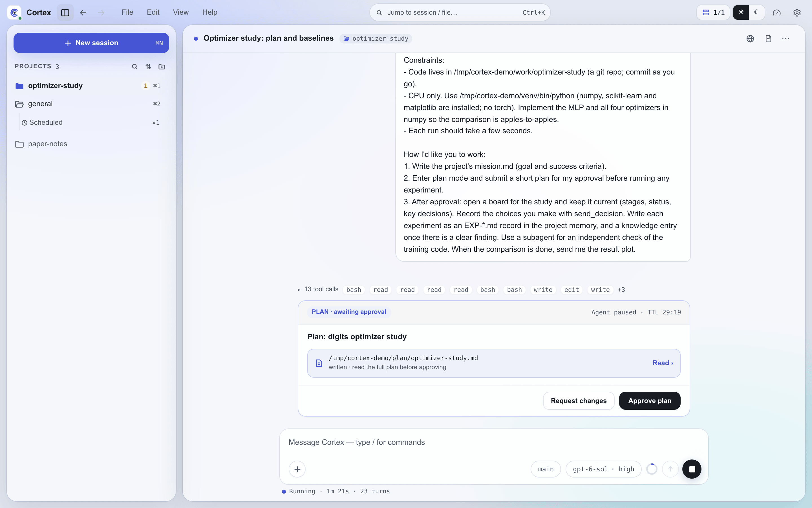Click the Message Cortex input box
Viewport: 812px width, 508px height.
point(493,442)
